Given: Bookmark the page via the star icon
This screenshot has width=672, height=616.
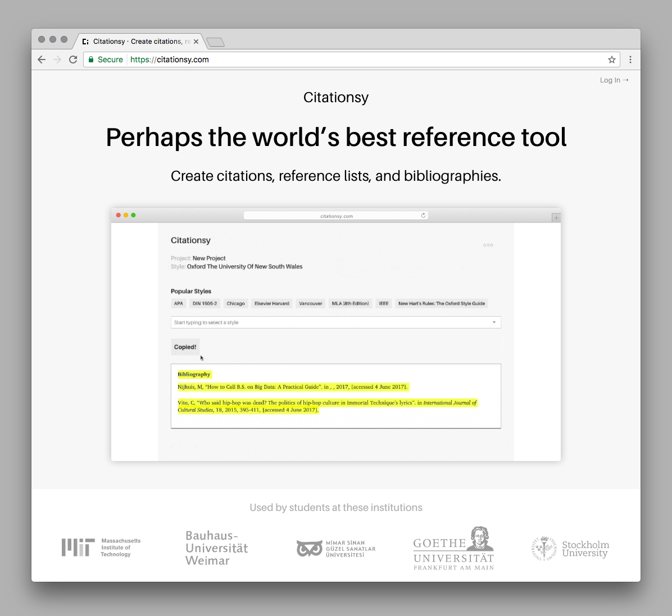Looking at the screenshot, I should tap(611, 59).
